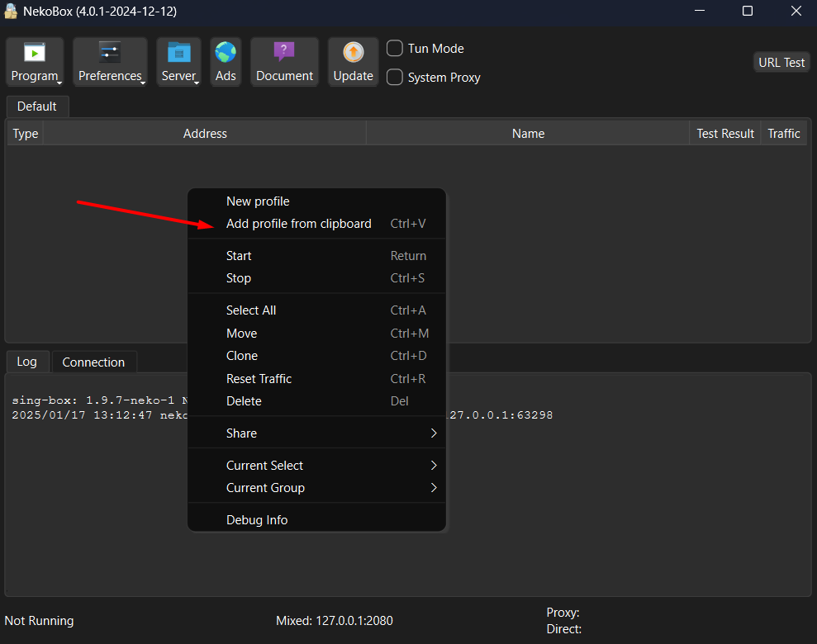The image size is (817, 644).
Task: Open the Preferences toolbar menu
Action: [x=110, y=62]
